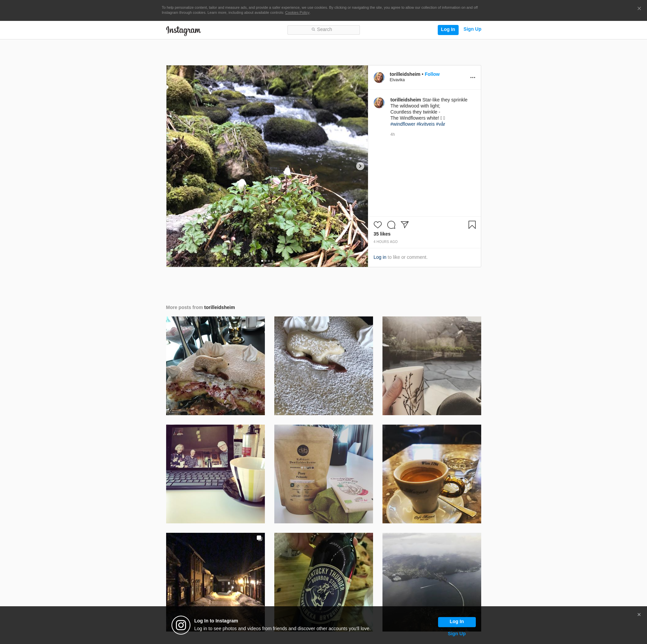Like the post with the heart icon
Viewport: 647px width, 644px height.
coord(377,225)
